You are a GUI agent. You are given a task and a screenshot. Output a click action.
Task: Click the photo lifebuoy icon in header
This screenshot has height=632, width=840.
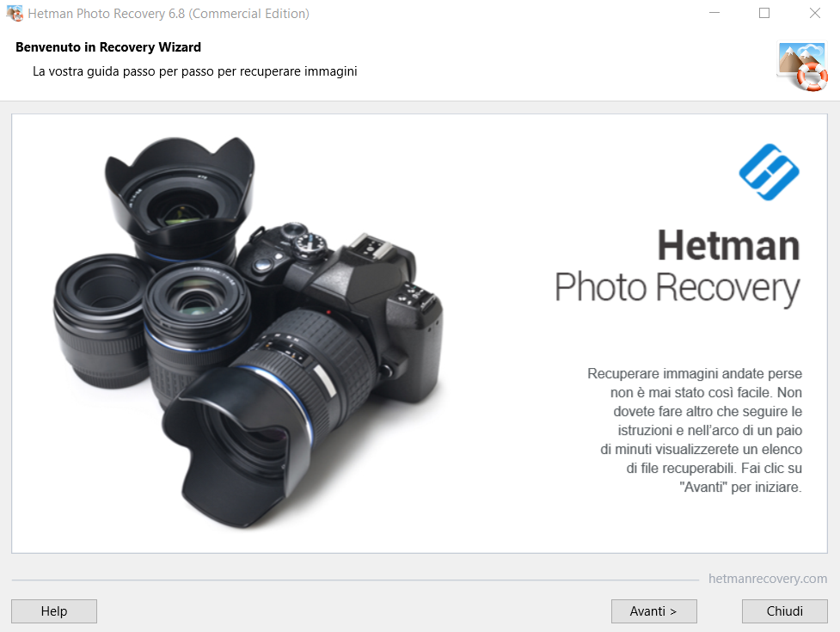(802, 66)
